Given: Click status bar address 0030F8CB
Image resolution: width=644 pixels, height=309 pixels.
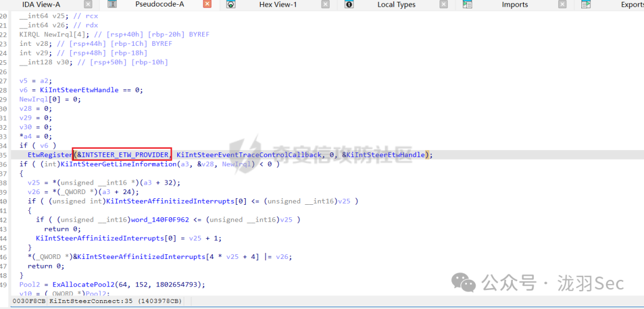Looking at the screenshot, I should [30, 301].
